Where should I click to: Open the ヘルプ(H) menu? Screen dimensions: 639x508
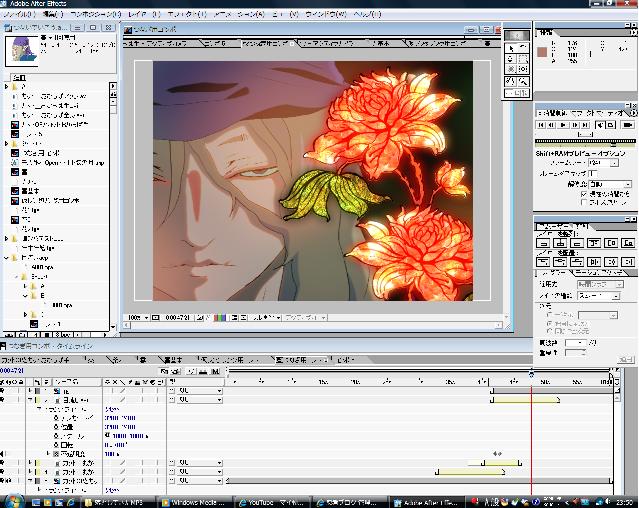[x=367, y=15]
